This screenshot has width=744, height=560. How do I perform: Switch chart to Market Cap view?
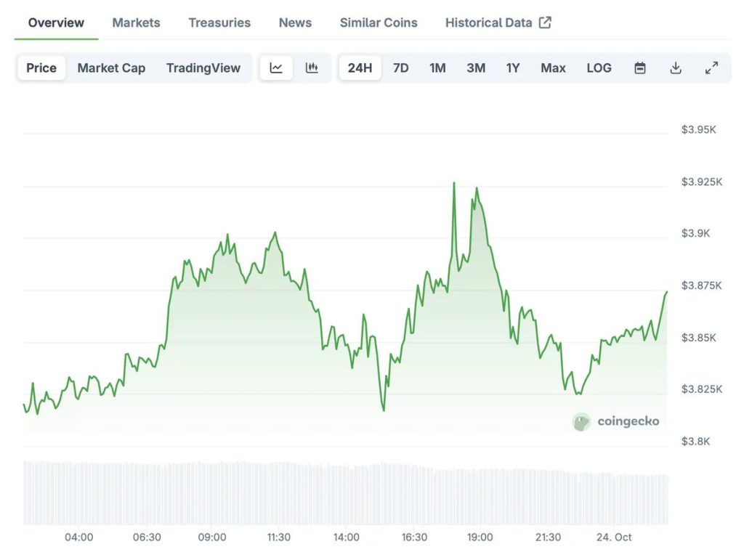(111, 68)
